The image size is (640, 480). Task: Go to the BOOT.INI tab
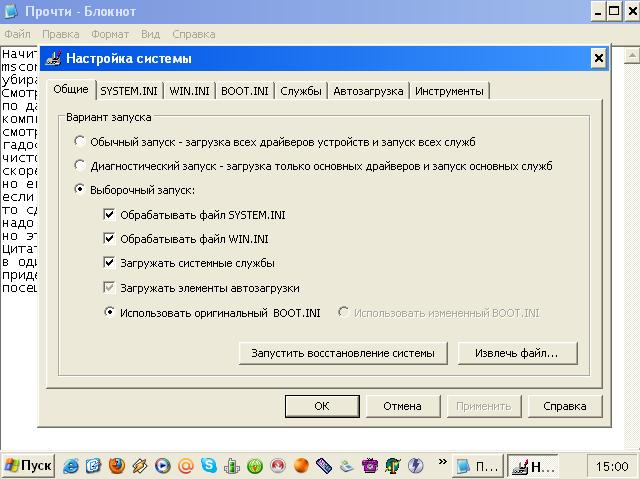tap(244, 91)
